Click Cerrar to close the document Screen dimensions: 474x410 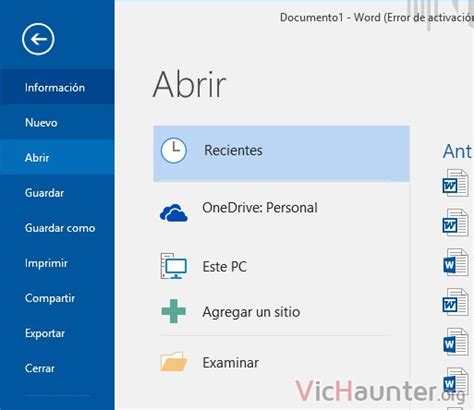tap(57, 368)
